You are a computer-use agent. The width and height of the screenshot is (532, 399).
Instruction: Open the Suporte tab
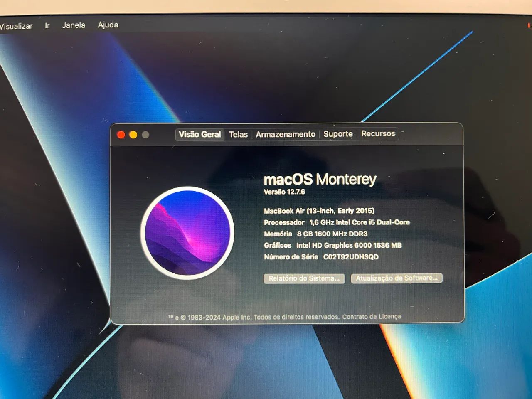coord(338,134)
